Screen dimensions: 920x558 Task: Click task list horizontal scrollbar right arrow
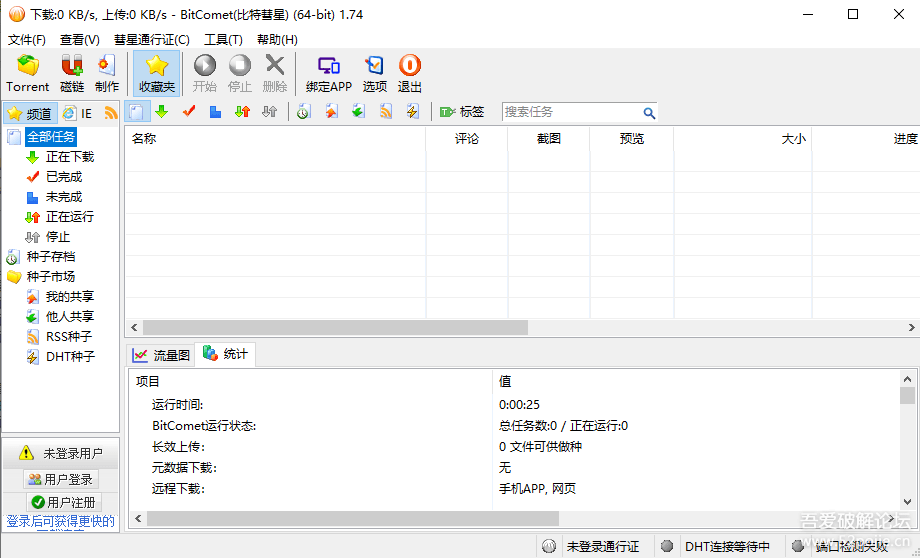[x=911, y=327]
